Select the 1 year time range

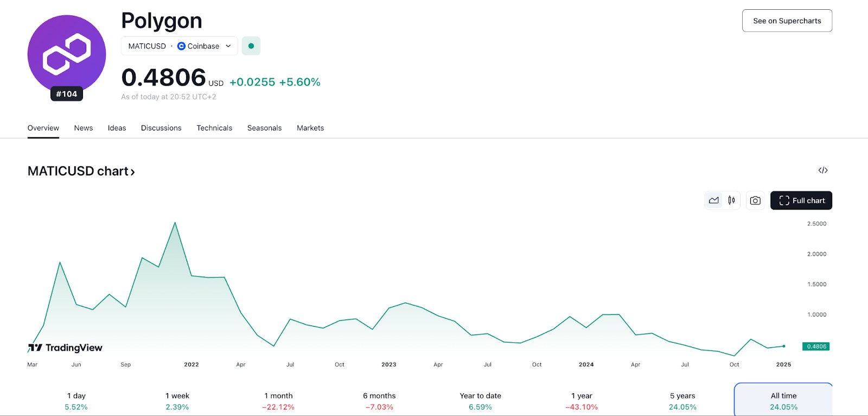582,401
